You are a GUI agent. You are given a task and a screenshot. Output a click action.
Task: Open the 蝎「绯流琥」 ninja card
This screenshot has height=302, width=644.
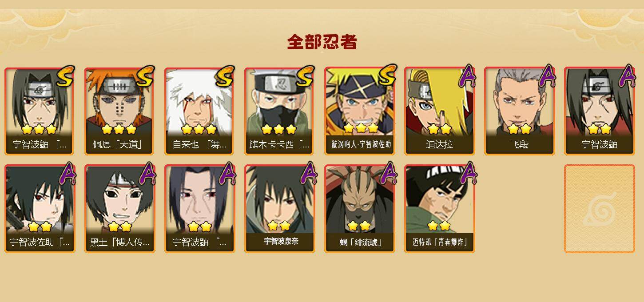tap(359, 209)
